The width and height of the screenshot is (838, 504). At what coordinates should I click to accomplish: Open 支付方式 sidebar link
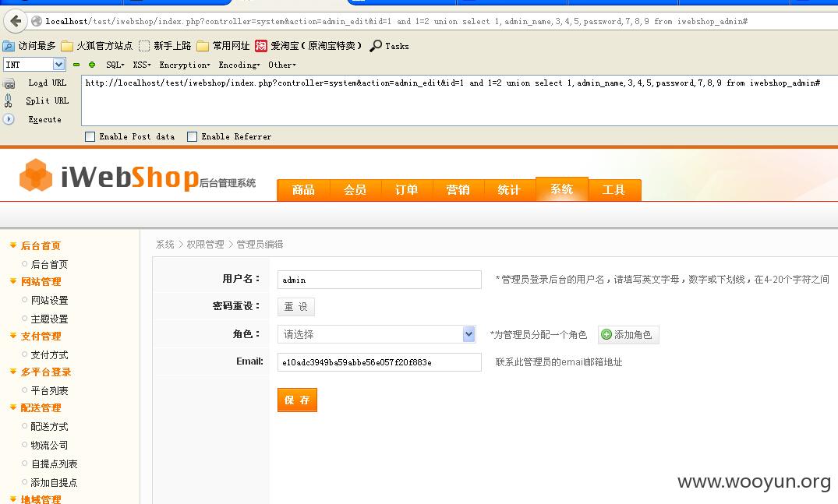tap(49, 355)
